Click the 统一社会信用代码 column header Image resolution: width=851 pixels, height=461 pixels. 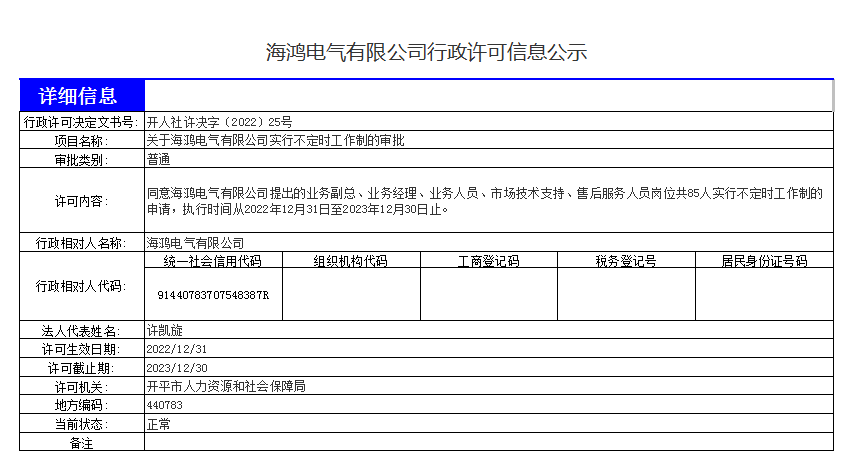pos(213,261)
